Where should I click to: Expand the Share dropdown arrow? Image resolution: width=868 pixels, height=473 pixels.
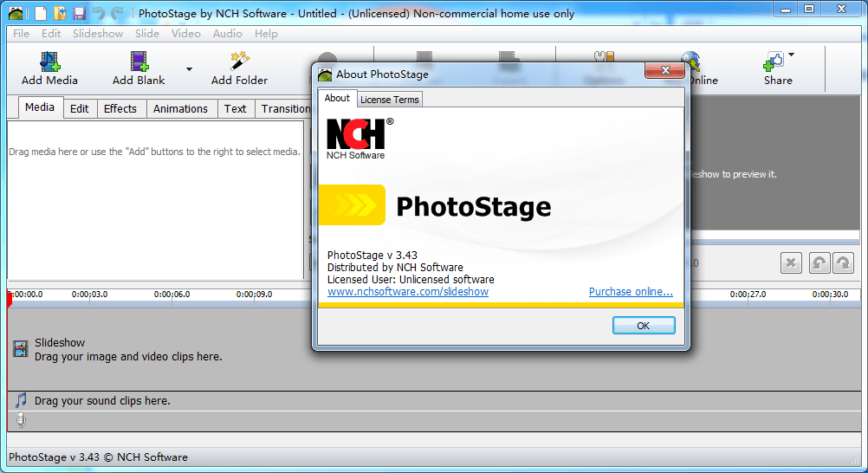791,55
